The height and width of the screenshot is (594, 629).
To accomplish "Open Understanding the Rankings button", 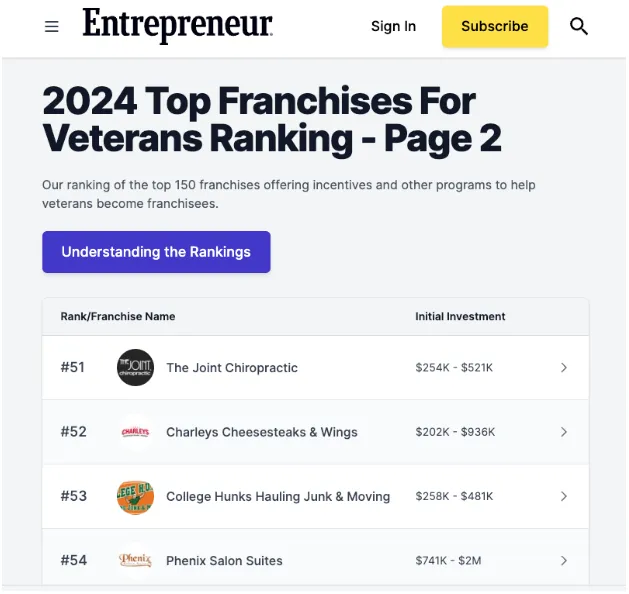I will point(156,252).
